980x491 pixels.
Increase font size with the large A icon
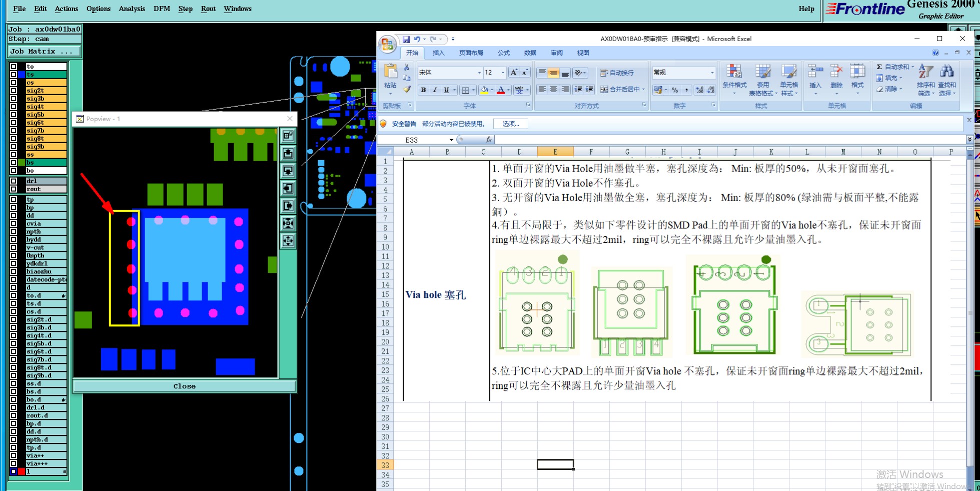514,73
